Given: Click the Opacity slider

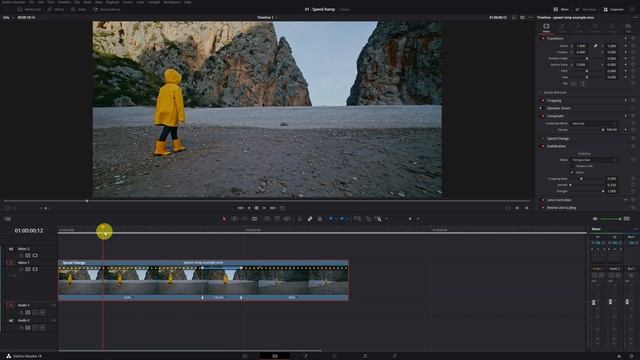Looking at the screenshot, I should 587,130.
